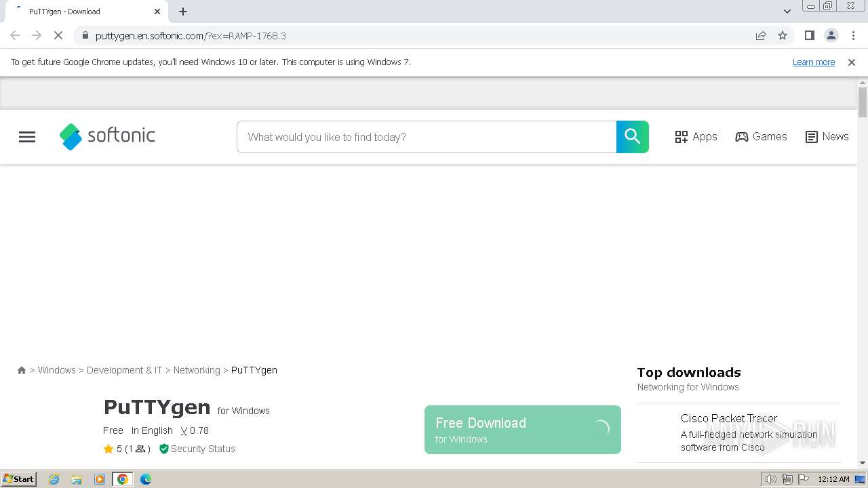Click the Free Download for Windows button
The height and width of the screenshot is (488, 868).
coord(523,430)
